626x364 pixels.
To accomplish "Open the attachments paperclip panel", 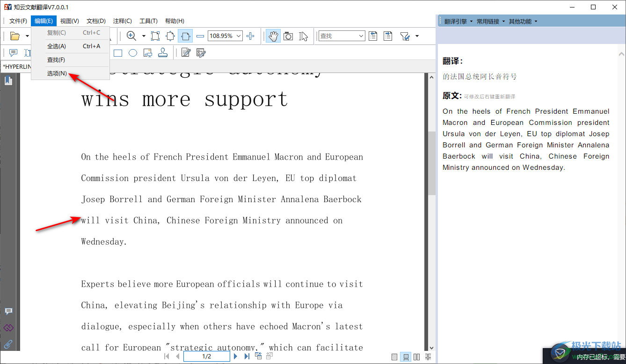I will (x=8, y=344).
